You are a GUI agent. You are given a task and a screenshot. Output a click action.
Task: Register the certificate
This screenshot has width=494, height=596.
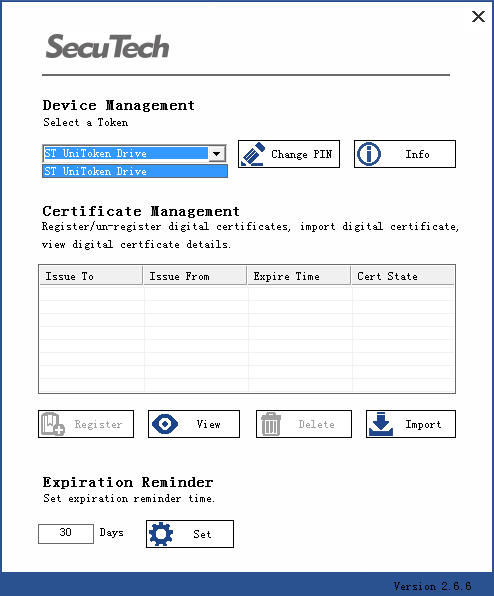pos(86,424)
